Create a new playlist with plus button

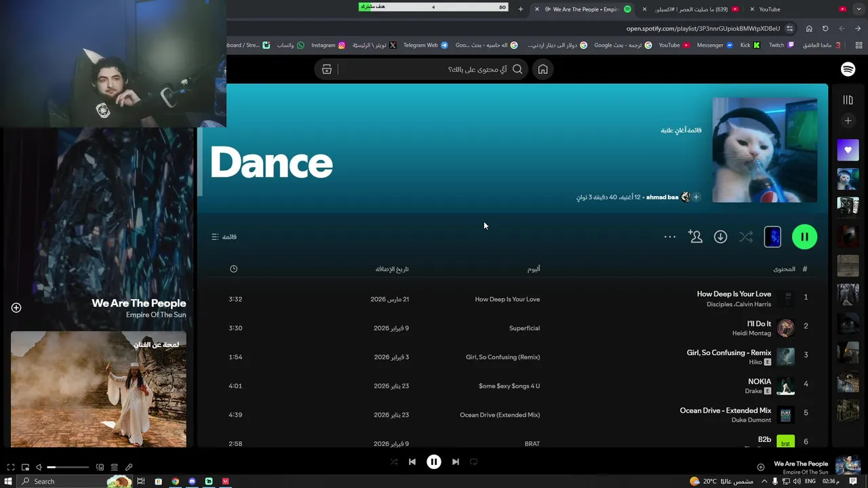click(848, 121)
